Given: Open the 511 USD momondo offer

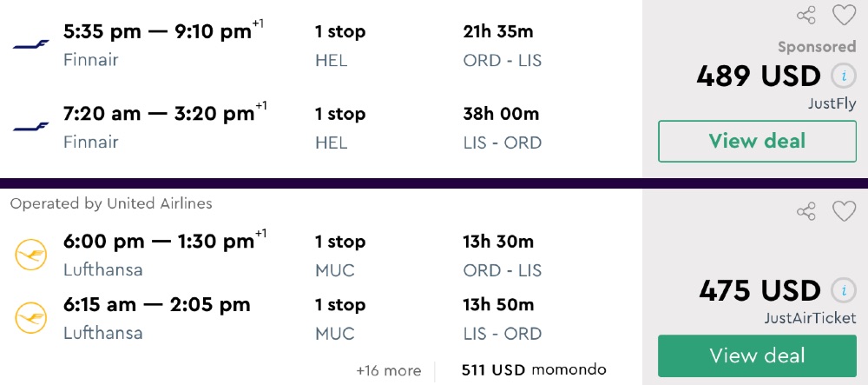Looking at the screenshot, I should [x=534, y=370].
